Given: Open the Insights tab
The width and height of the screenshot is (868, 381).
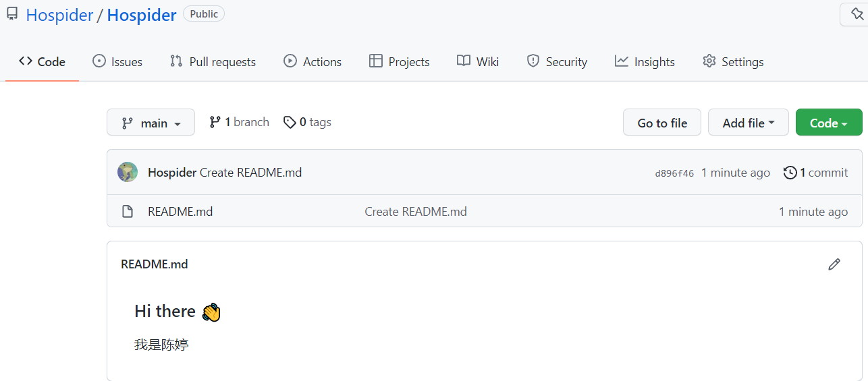Looking at the screenshot, I should (x=645, y=61).
